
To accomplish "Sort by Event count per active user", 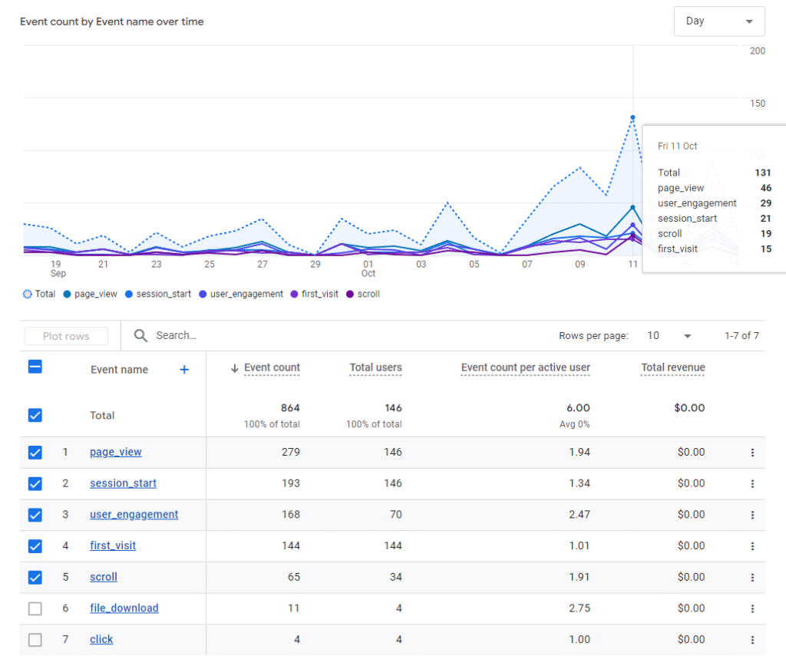I will pyautogui.click(x=525, y=367).
